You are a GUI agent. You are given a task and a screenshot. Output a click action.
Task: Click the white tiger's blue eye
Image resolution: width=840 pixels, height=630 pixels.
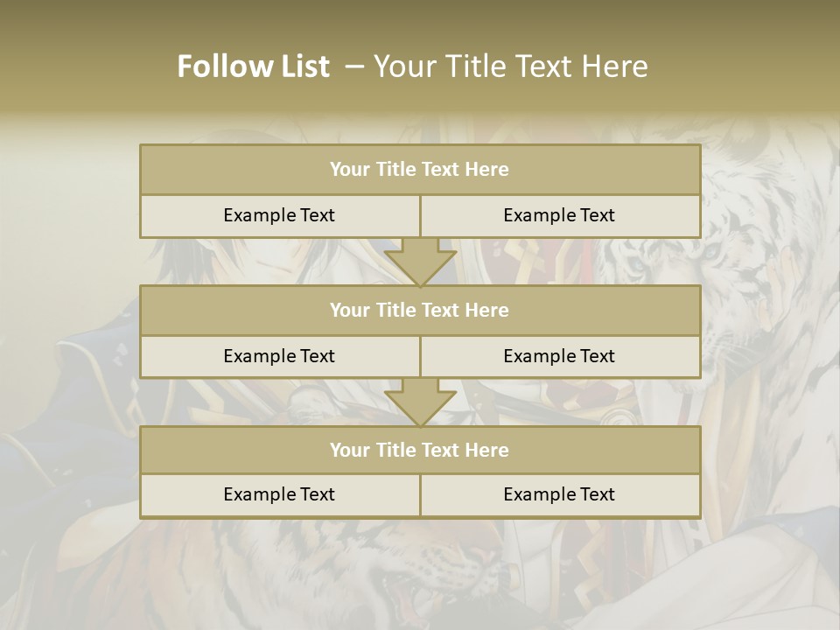coord(636,264)
